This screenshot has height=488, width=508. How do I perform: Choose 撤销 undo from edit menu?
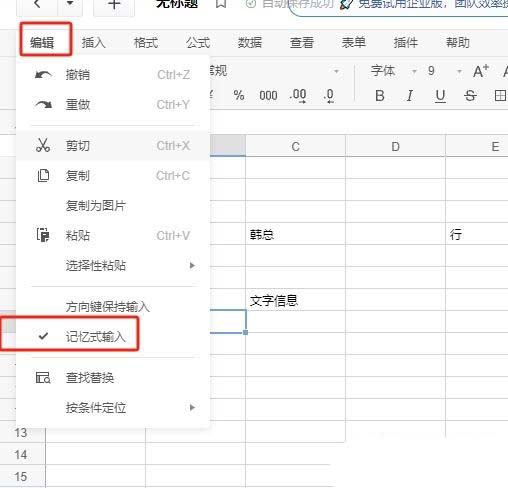(113, 75)
